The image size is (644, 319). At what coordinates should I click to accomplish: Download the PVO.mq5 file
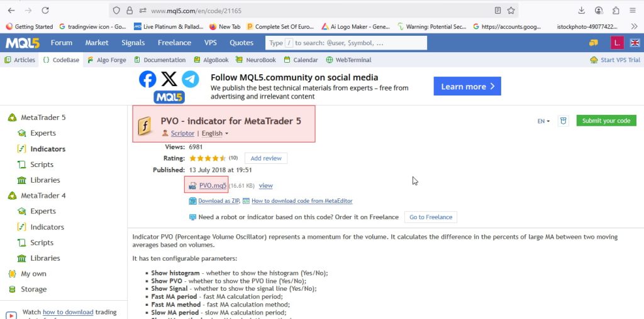click(213, 185)
